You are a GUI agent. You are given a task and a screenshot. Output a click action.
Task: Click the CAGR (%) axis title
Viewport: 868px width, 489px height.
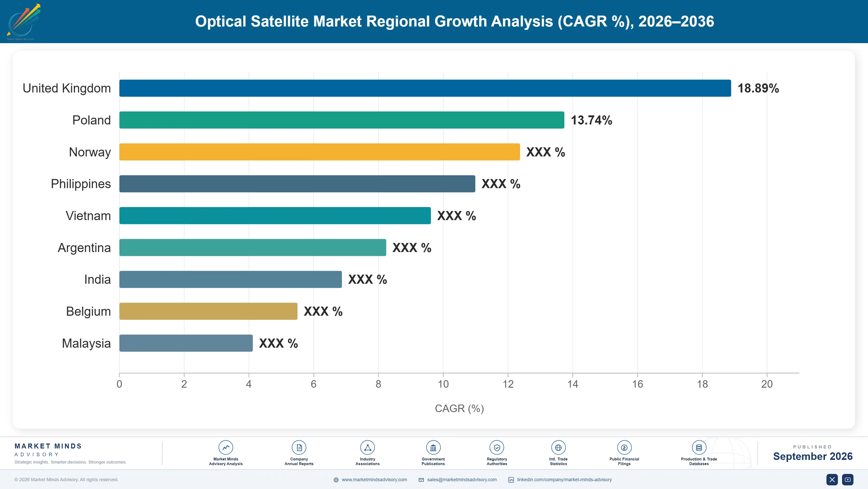pyautogui.click(x=459, y=408)
